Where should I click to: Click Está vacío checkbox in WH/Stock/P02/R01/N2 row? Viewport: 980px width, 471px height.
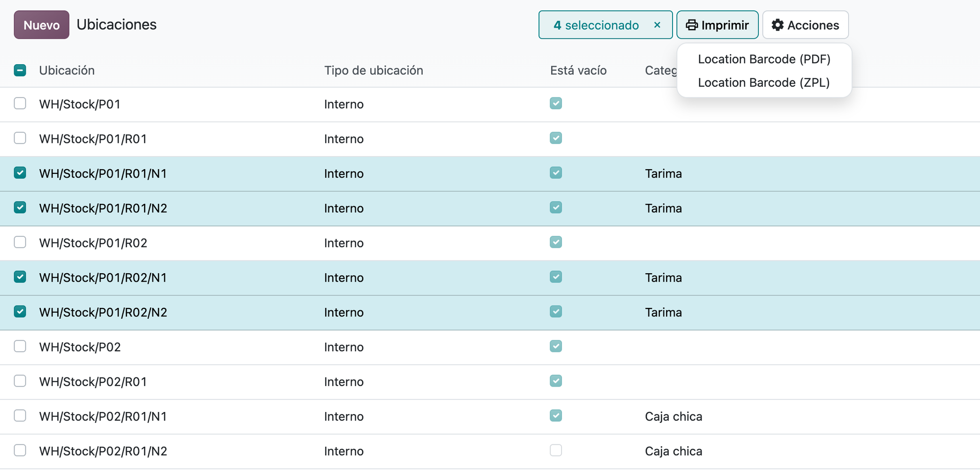pyautogui.click(x=556, y=450)
